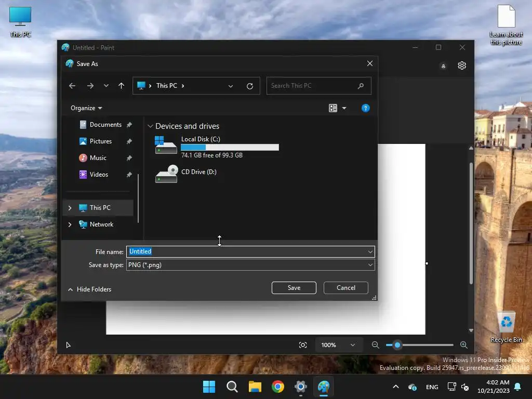The width and height of the screenshot is (532, 399).
Task: Click Hide Folders
Action: [90, 289]
